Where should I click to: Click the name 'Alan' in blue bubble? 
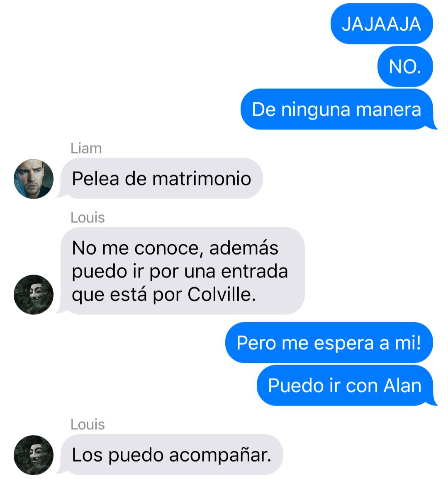[403, 386]
